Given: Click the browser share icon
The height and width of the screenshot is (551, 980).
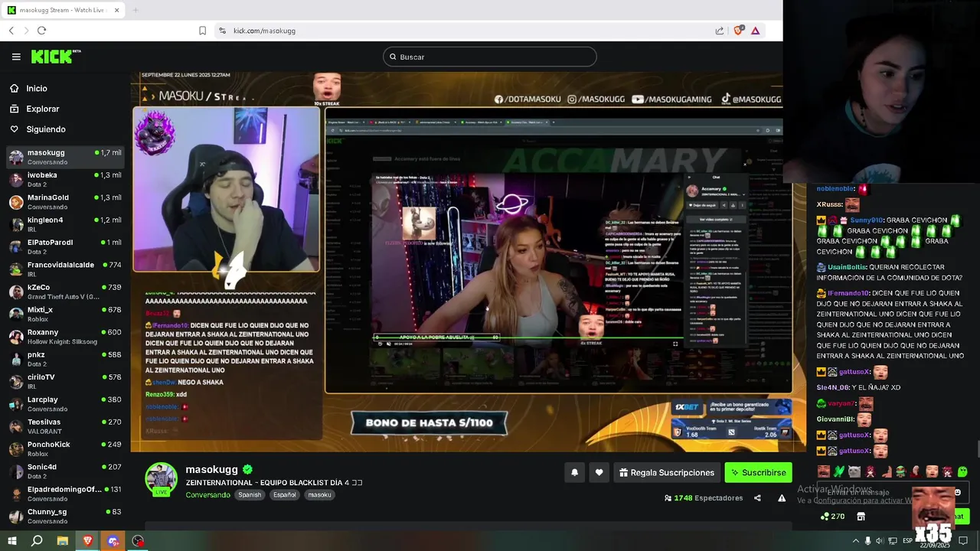Looking at the screenshot, I should [x=720, y=31].
